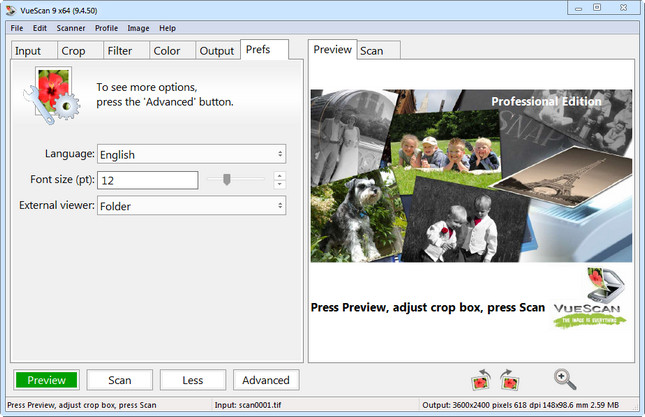Switch to the Scan tab
Image resolution: width=645 pixels, height=417 pixels.
point(371,50)
